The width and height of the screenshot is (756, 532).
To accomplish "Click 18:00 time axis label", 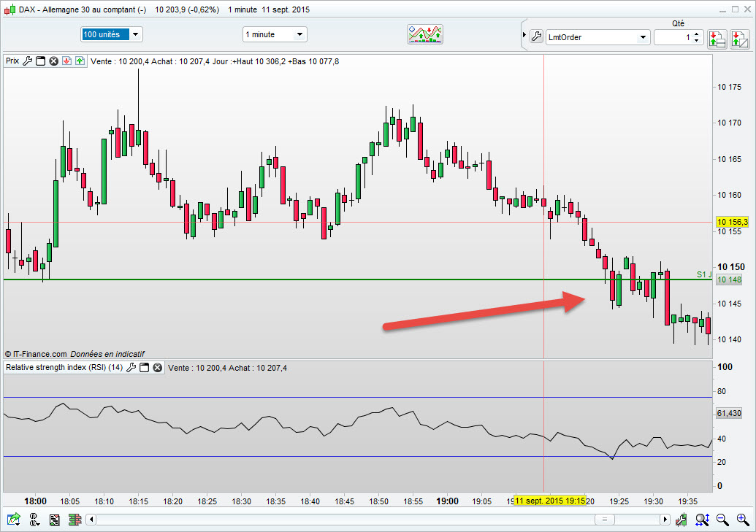I will [x=35, y=501].
